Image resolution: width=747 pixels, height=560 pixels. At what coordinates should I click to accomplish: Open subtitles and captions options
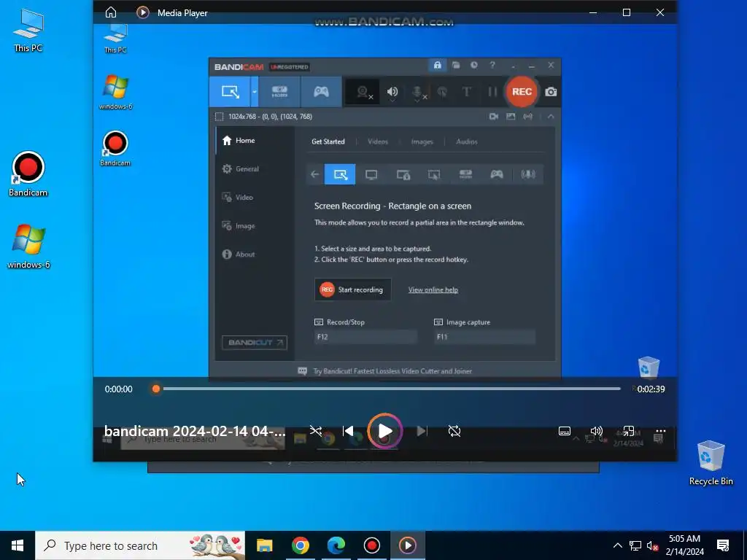pyautogui.click(x=565, y=432)
